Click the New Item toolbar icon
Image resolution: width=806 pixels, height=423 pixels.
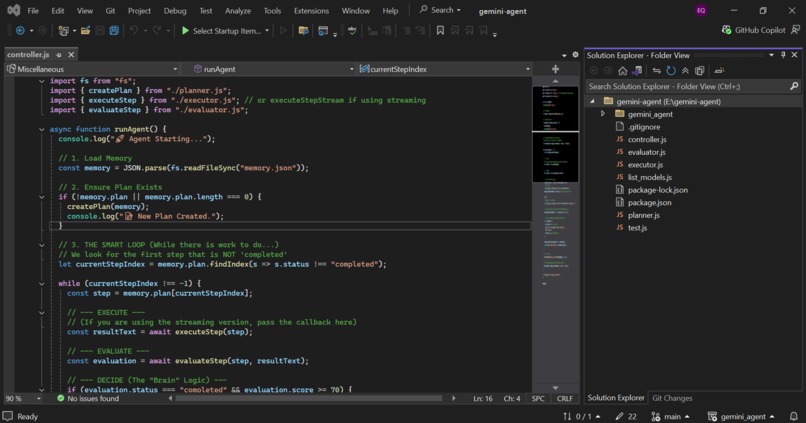pyautogui.click(x=63, y=31)
